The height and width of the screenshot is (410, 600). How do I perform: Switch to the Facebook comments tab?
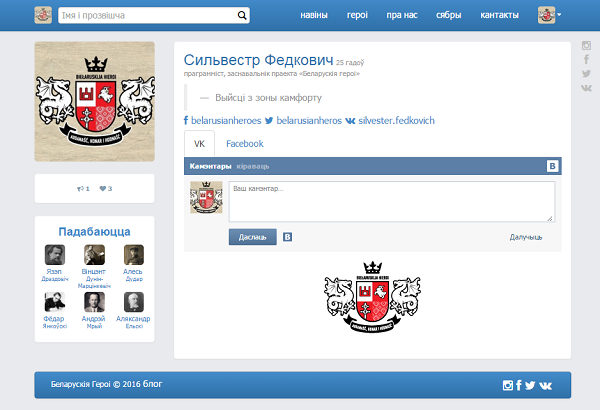tap(244, 144)
